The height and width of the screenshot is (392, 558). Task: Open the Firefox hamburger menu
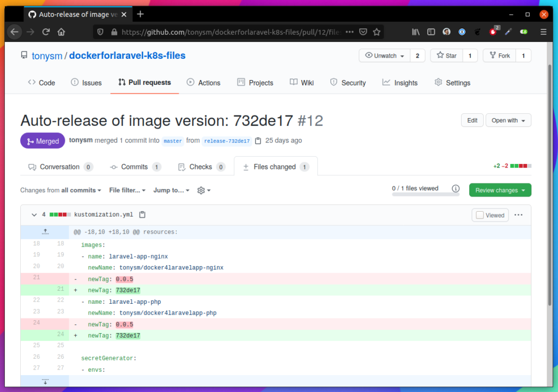click(x=543, y=32)
